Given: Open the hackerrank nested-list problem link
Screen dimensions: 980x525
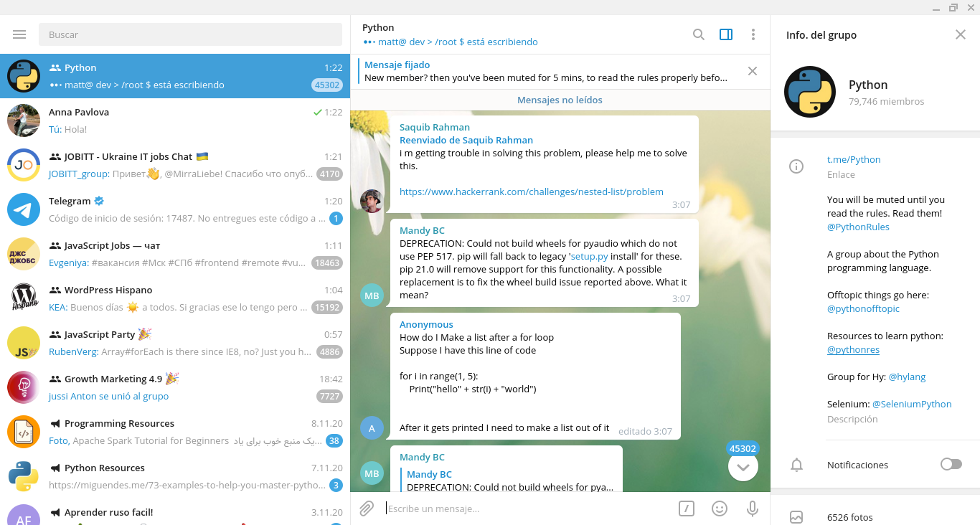Looking at the screenshot, I should pyautogui.click(x=532, y=191).
